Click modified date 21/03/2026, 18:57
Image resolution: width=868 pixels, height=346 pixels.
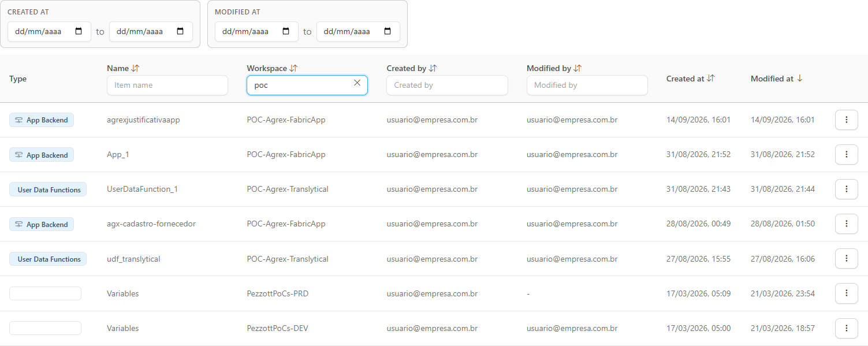[783, 328]
